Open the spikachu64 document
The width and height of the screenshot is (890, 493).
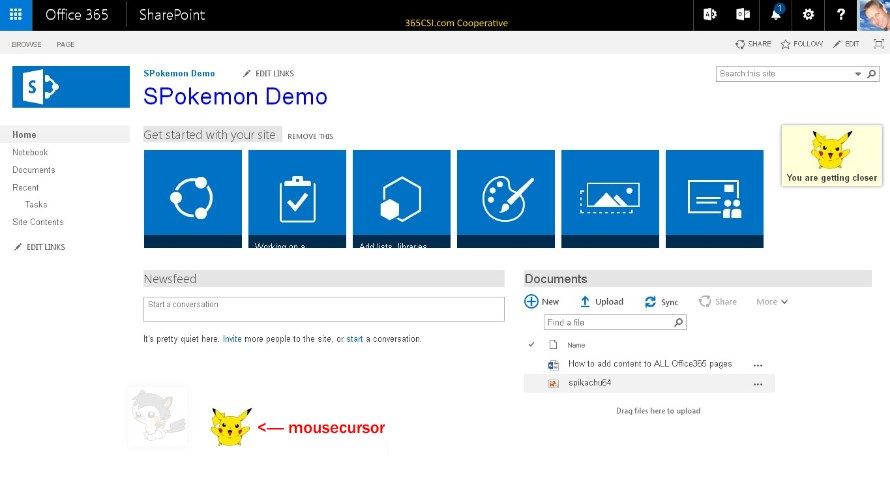click(x=590, y=383)
